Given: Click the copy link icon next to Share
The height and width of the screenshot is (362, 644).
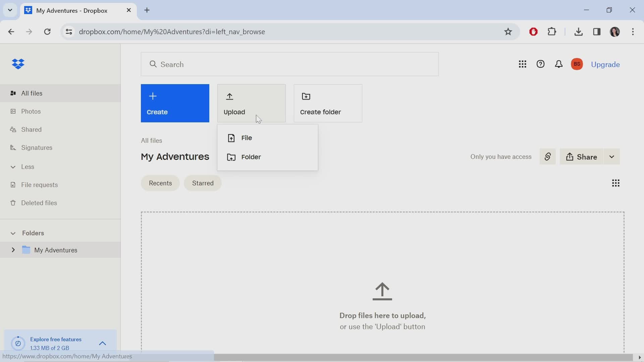Looking at the screenshot, I should pos(548,157).
